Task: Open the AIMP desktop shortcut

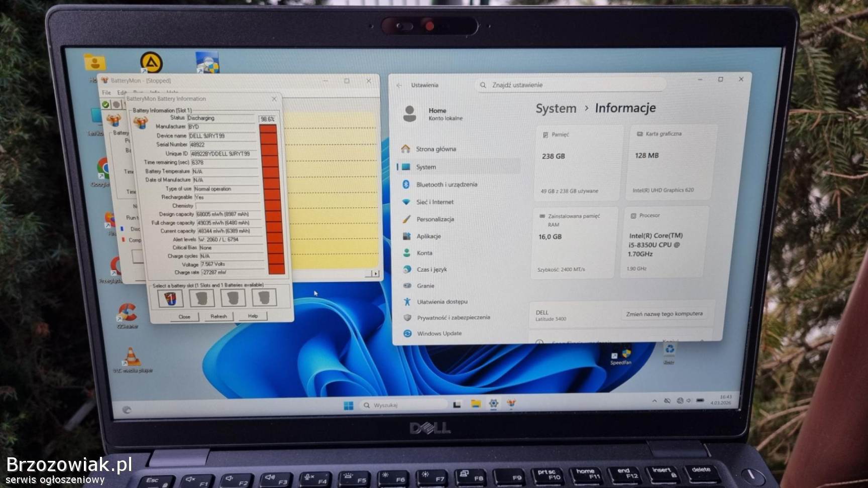Action: tap(151, 63)
